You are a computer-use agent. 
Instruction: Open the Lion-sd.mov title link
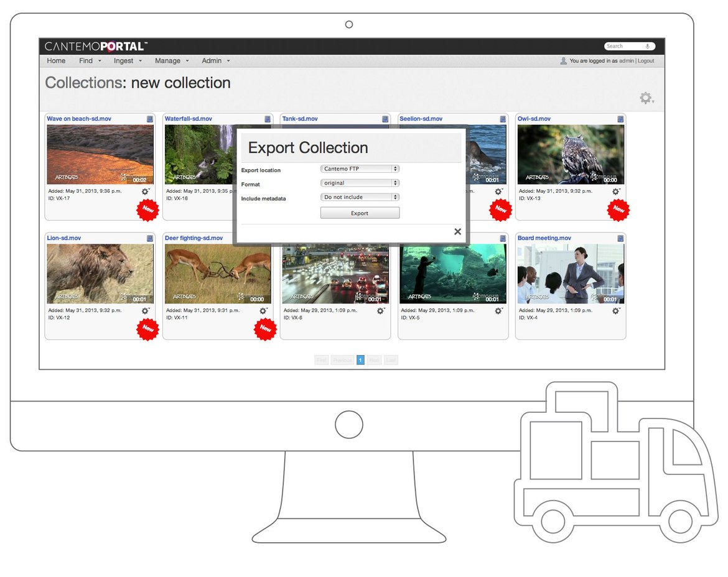tap(63, 238)
